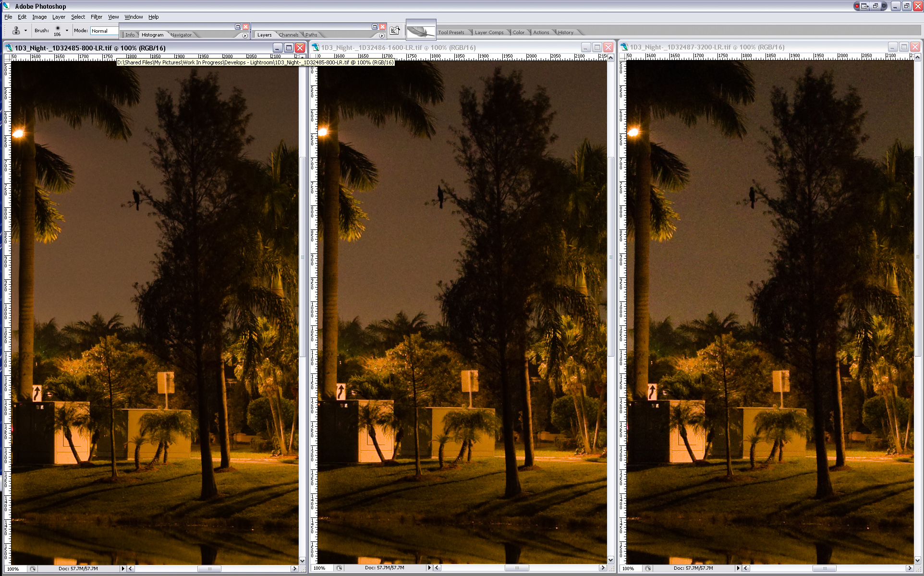Viewport: 924px width, 576px height.
Task: Click the status icon in 800-LR.tif status bar
Action: pos(32,569)
